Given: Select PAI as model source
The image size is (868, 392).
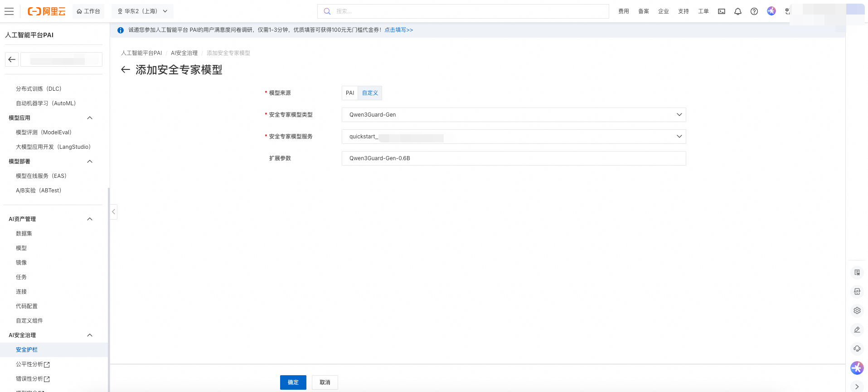Looking at the screenshot, I should [x=350, y=93].
